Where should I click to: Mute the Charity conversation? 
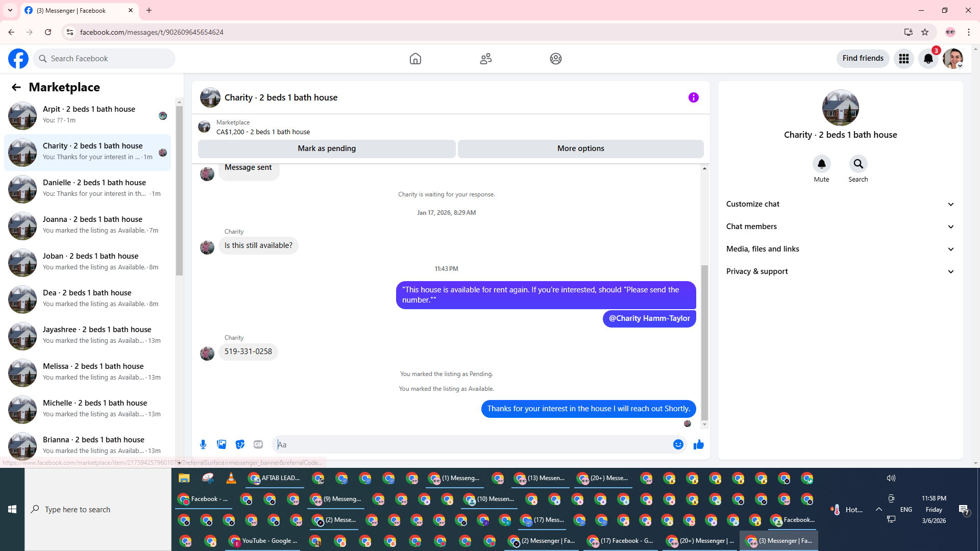point(821,164)
